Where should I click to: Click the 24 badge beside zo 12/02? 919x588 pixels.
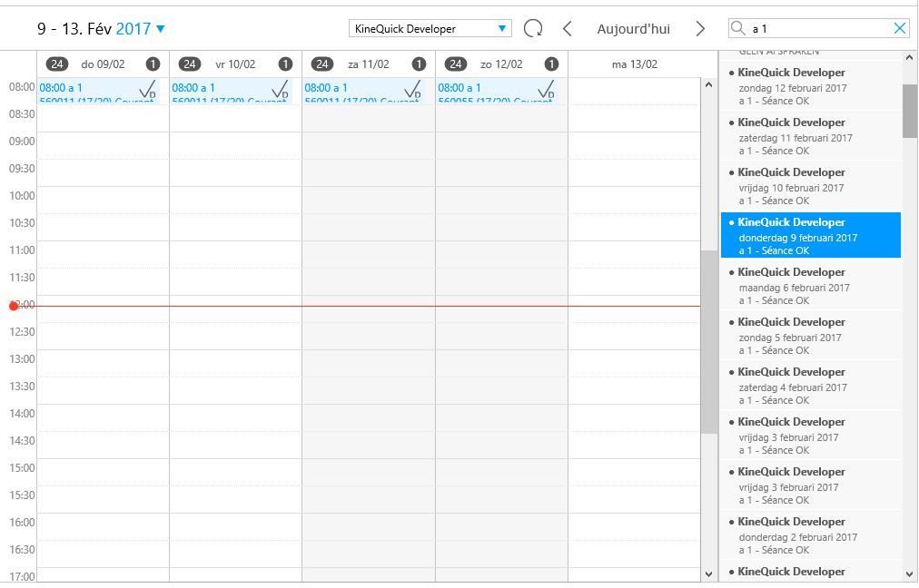click(455, 64)
